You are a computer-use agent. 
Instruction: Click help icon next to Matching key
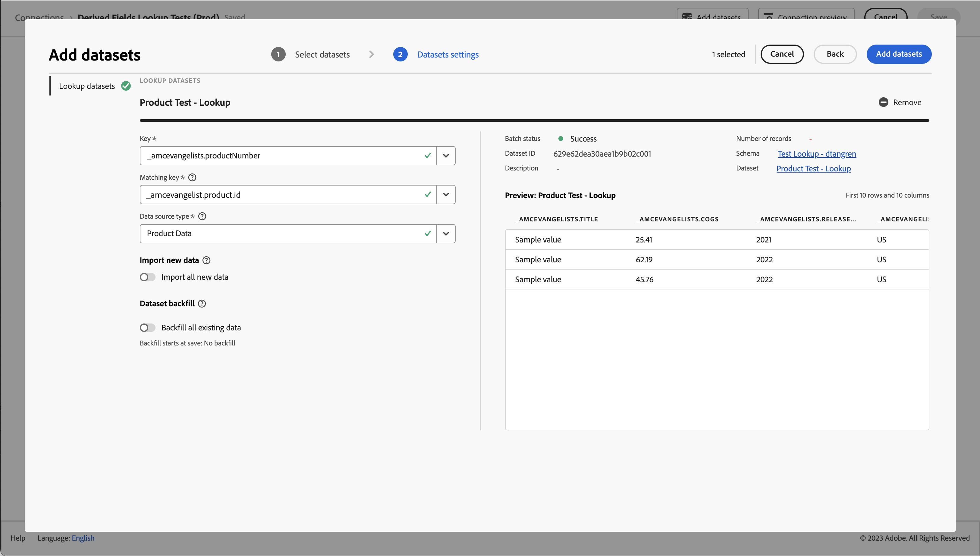(193, 178)
